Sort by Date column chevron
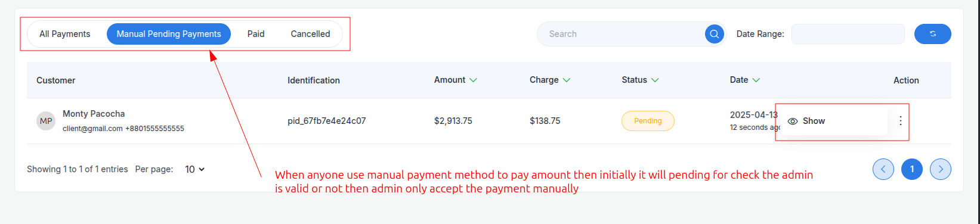This screenshot has height=224, width=980. click(756, 80)
